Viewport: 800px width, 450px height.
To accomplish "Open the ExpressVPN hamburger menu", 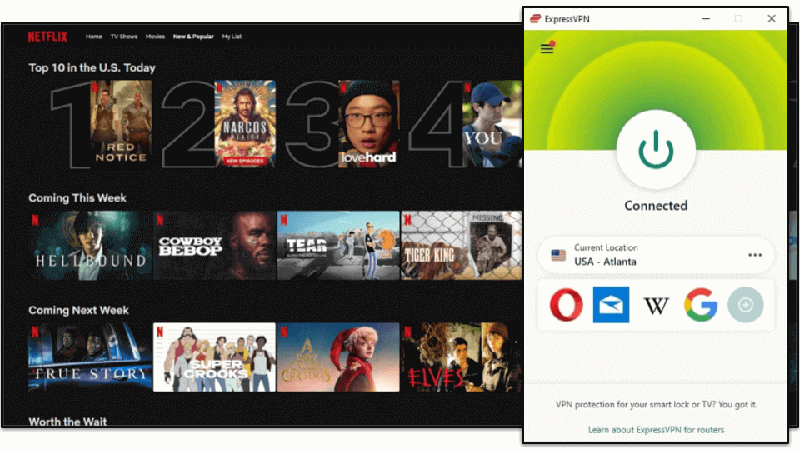I will point(547,48).
